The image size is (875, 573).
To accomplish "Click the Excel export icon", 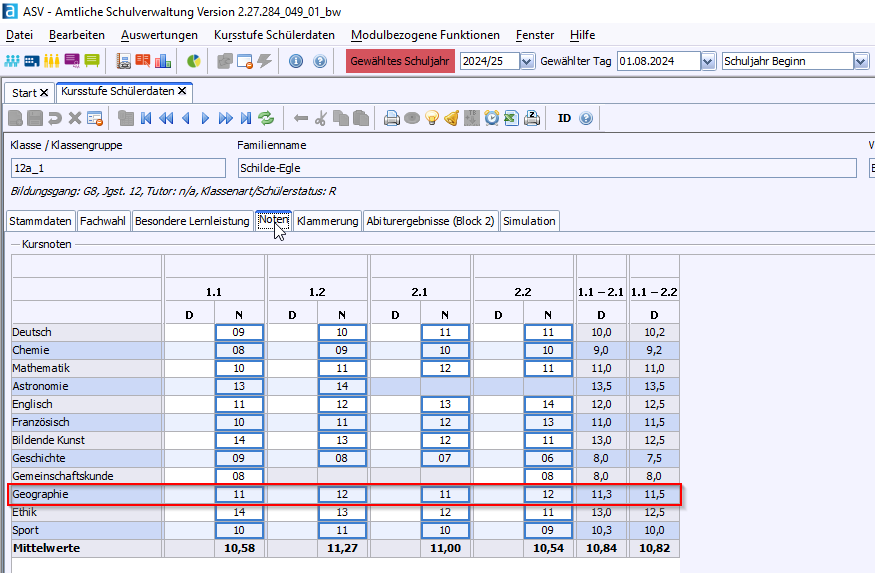I will point(511,118).
